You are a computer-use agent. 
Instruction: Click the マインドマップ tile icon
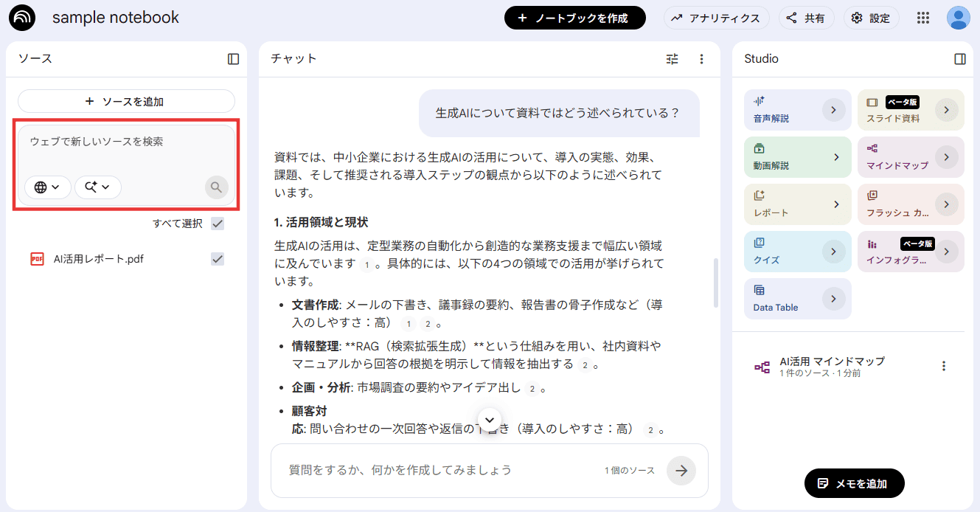click(x=872, y=148)
